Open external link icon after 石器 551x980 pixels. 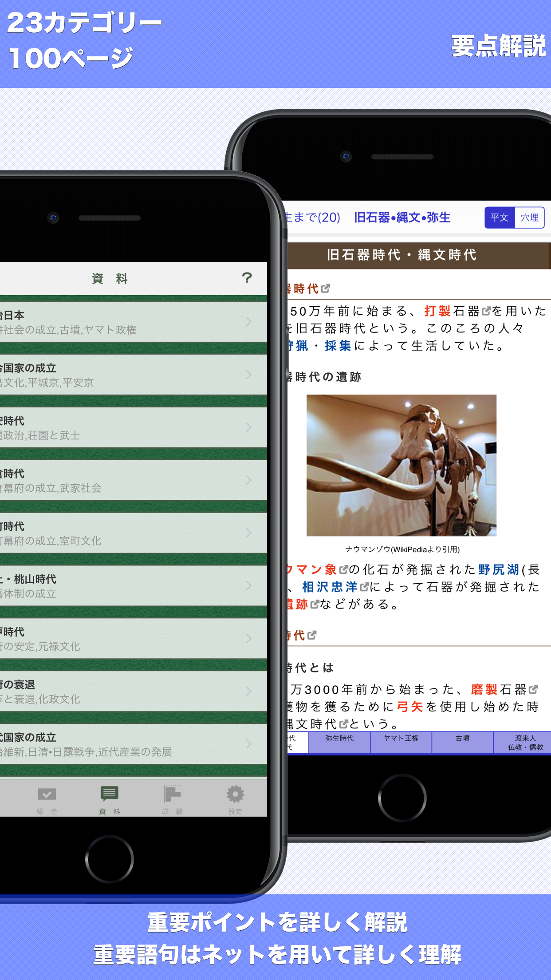click(486, 311)
